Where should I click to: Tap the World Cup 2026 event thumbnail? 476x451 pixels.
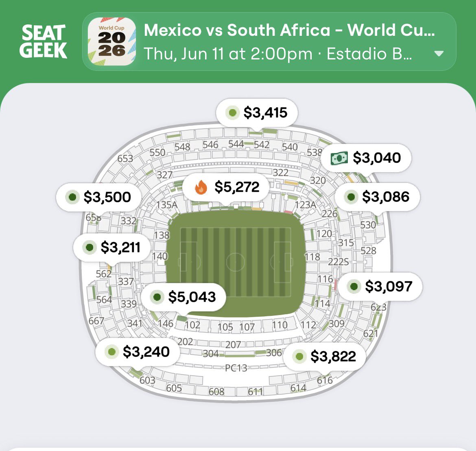point(112,41)
